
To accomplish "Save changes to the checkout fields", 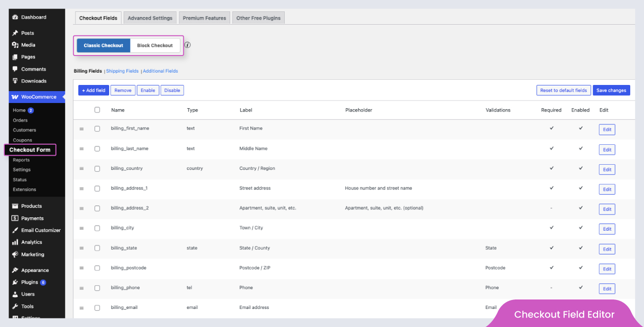I will (x=611, y=90).
